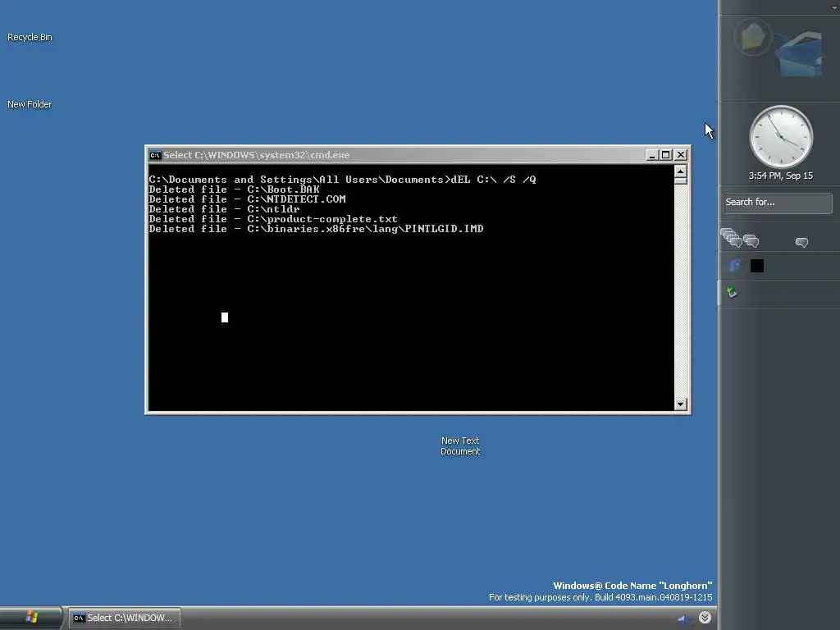Click the cmd scrollbar down arrow
Screen dimensions: 840x630
click(x=680, y=404)
